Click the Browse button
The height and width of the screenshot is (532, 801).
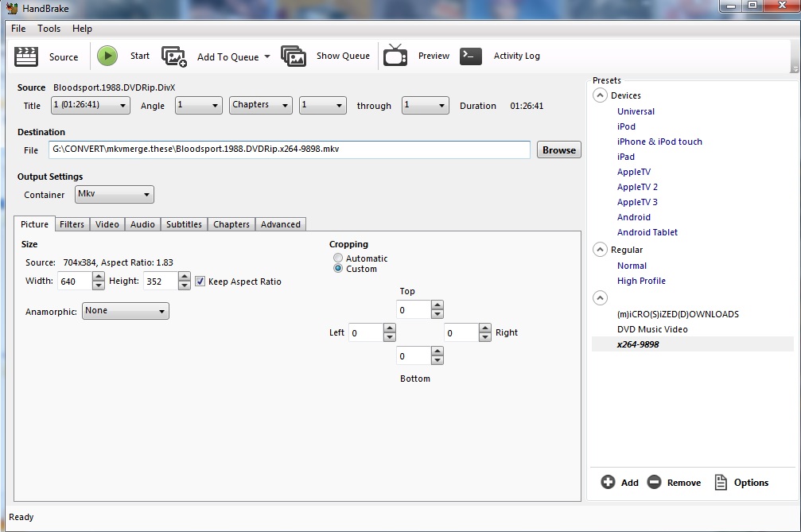click(559, 150)
